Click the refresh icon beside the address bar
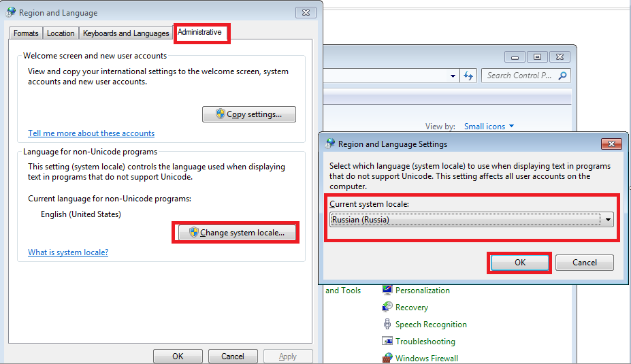This screenshot has width=631, height=364. pos(468,76)
